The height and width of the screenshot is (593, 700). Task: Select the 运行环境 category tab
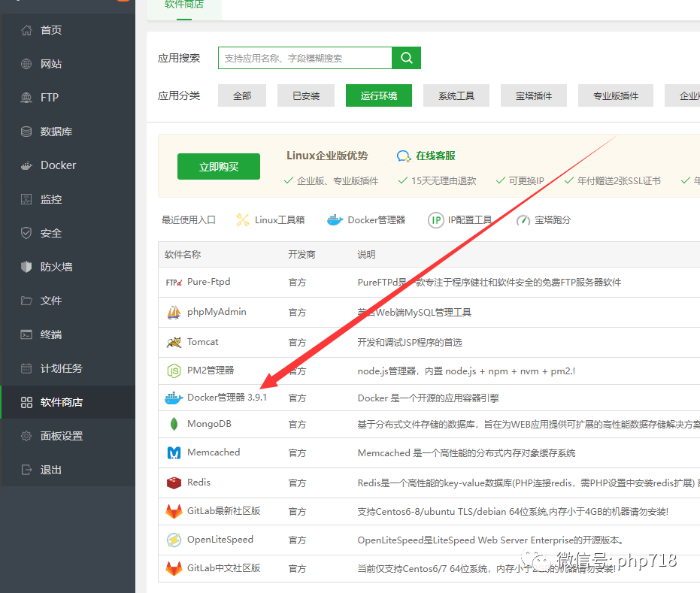(379, 95)
